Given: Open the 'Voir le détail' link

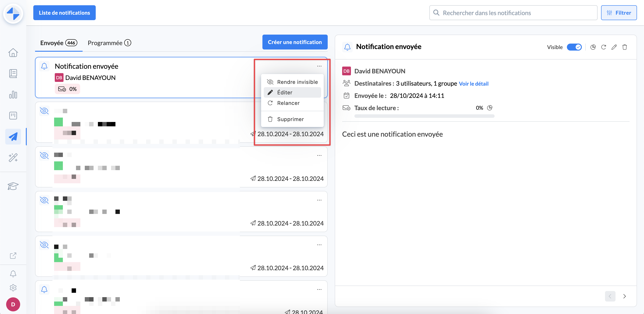Looking at the screenshot, I should 474,83.
